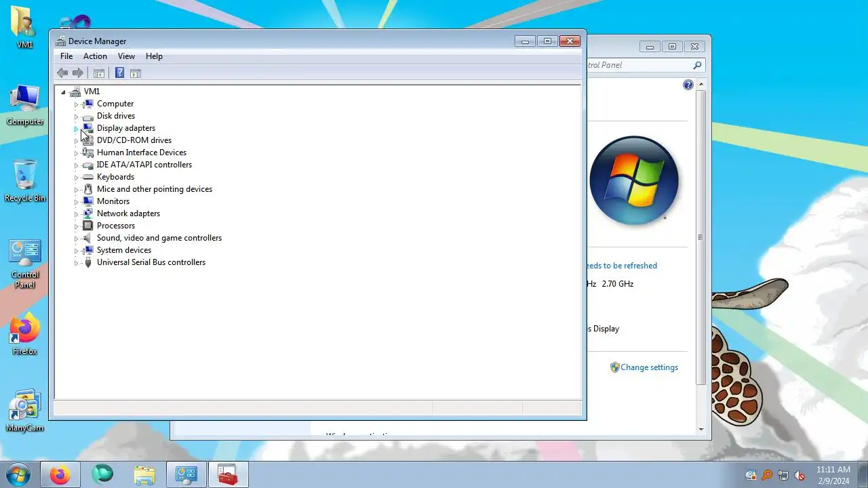This screenshot has width=868, height=488.
Task: Select the Computer desktop icon
Action: point(25,105)
